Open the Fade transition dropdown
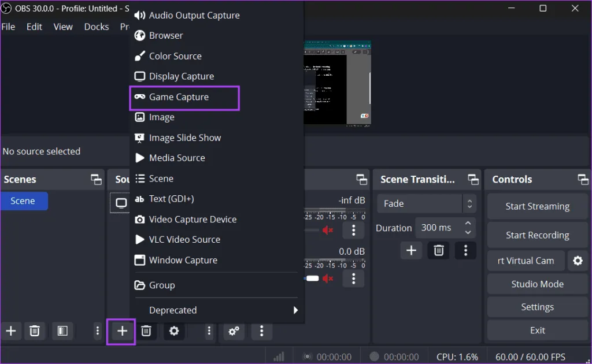The image size is (592, 364). (427, 203)
